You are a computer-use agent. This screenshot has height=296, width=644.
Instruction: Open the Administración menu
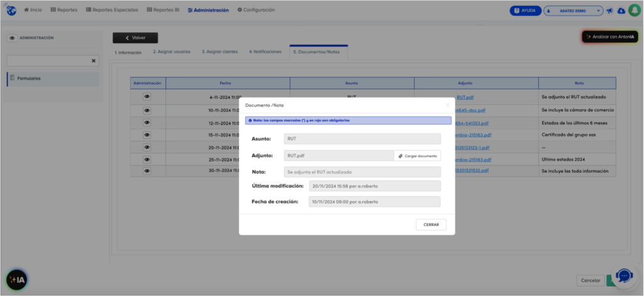pyautogui.click(x=208, y=10)
